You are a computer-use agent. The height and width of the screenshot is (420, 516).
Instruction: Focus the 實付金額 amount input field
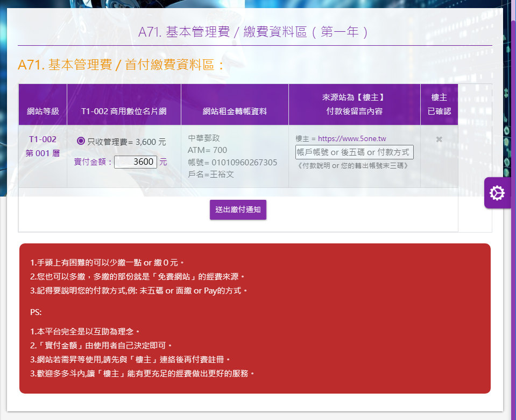[136, 162]
